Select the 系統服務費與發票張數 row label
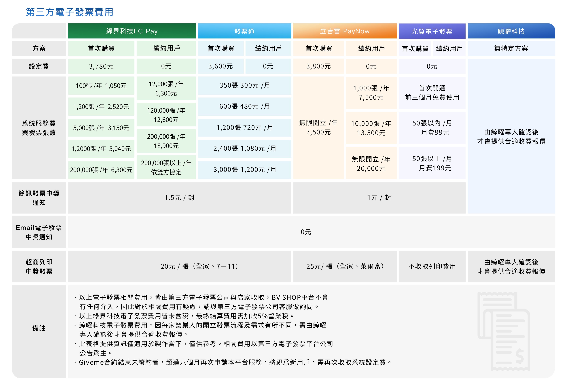568x392 pixels. click(x=39, y=128)
